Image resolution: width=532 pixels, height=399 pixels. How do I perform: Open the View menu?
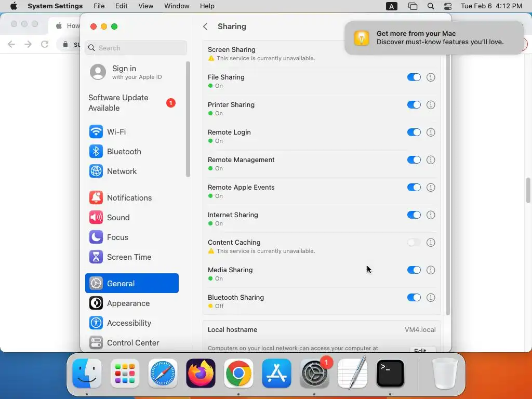146,6
